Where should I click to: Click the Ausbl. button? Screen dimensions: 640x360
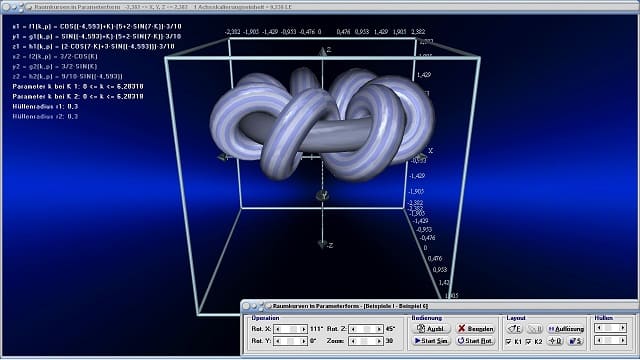[431, 329]
